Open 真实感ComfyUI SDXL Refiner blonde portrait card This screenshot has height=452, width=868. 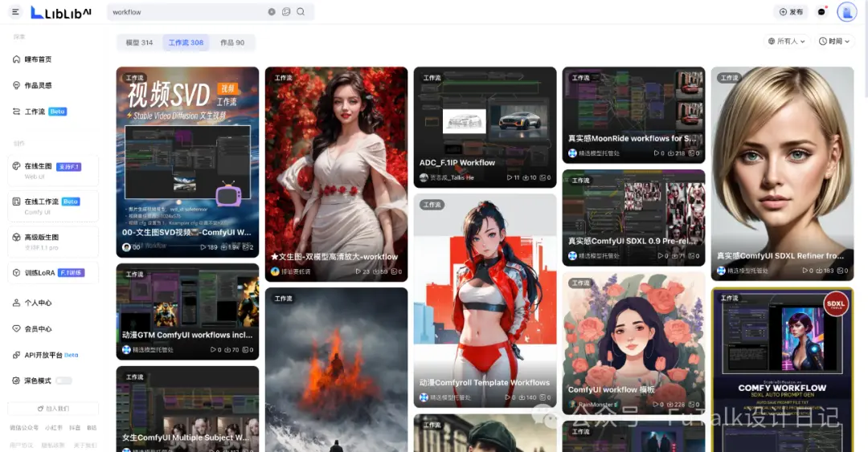782,173
